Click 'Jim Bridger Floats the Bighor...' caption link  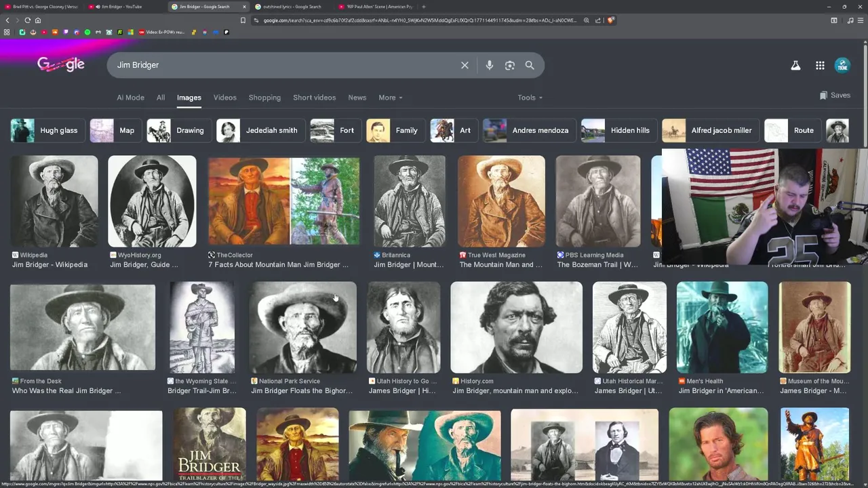point(302,391)
